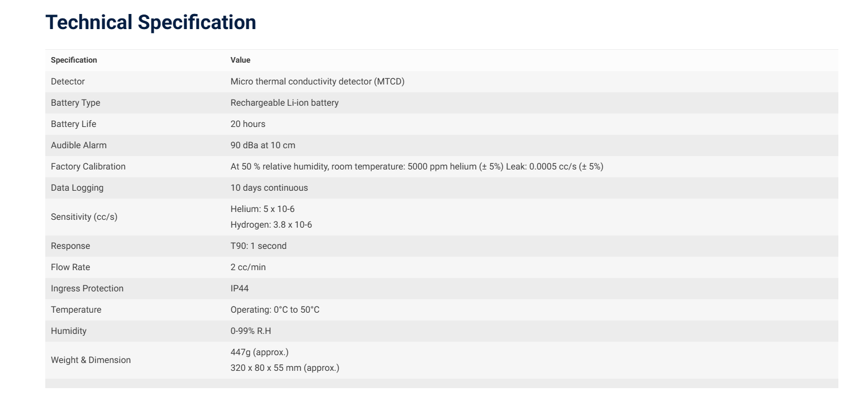Select the Rechargeable Li-ion battery text

(284, 103)
